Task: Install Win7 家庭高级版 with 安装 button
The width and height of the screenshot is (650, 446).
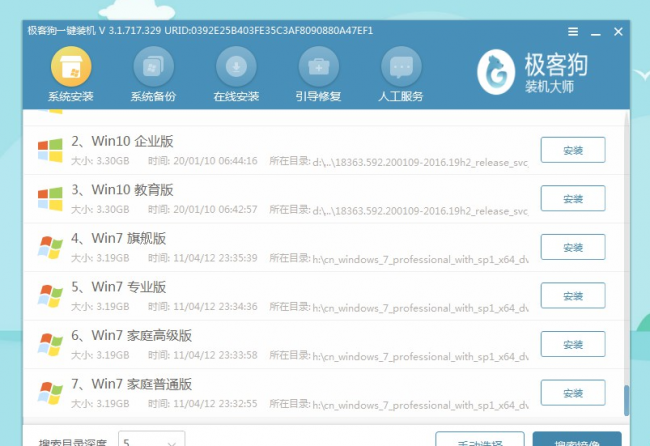Action: pos(573,344)
